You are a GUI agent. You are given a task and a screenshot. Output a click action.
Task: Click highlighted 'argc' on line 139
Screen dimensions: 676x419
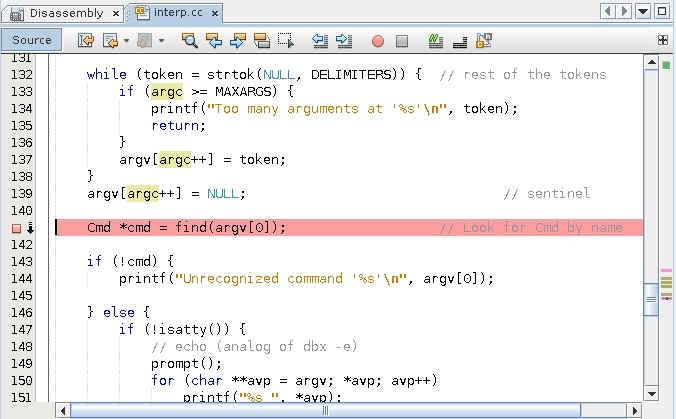click(143, 194)
